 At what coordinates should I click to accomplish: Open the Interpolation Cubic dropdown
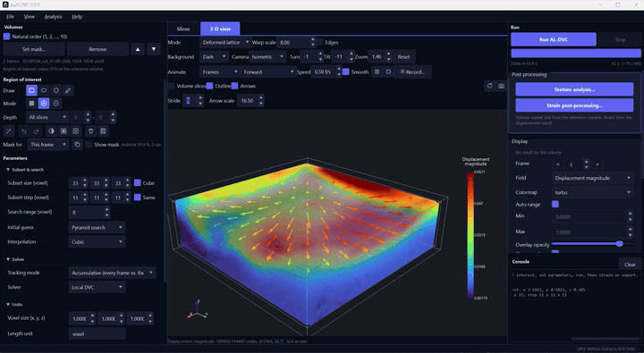[x=97, y=242]
